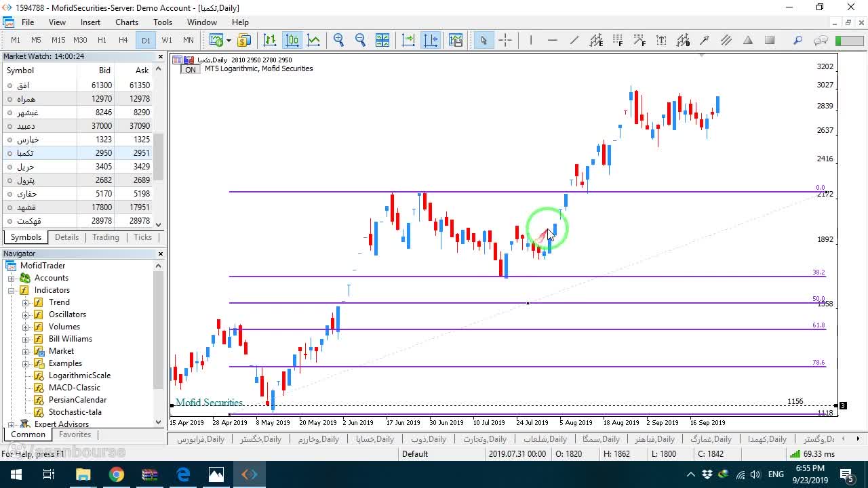
Task: Open the chat speech bubbles icon
Action: pyautogui.click(x=821, y=40)
